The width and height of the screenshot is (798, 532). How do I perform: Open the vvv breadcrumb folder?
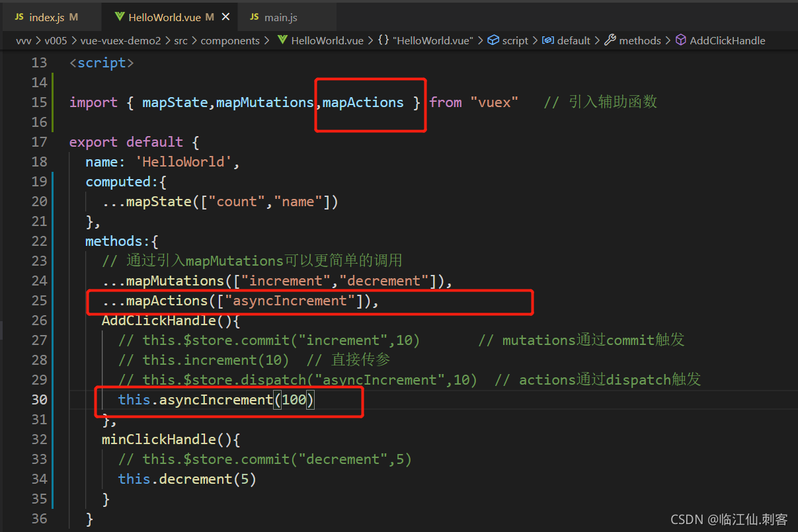[24, 40]
